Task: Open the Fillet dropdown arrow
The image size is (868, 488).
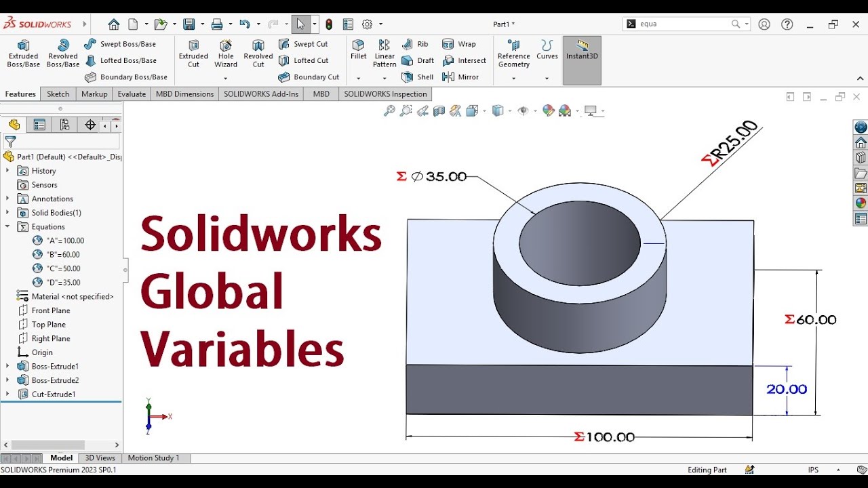Action: click(x=359, y=79)
